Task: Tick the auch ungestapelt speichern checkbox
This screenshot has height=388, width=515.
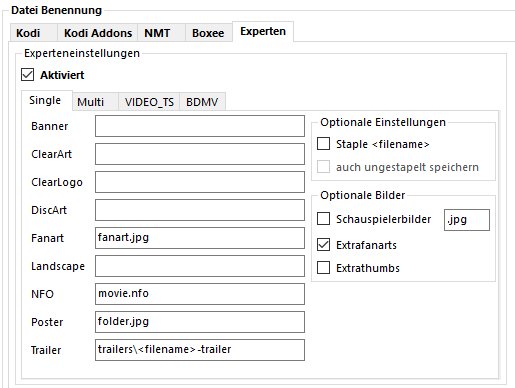Action: 323,167
